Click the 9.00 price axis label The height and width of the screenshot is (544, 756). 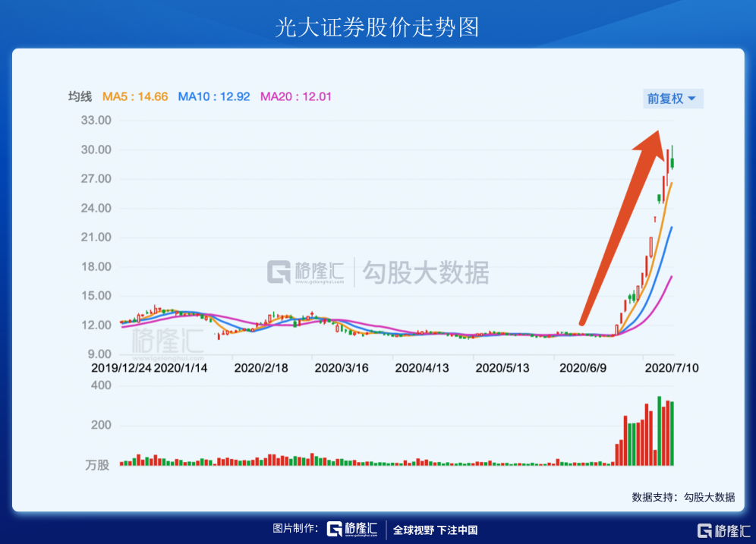[x=99, y=354]
